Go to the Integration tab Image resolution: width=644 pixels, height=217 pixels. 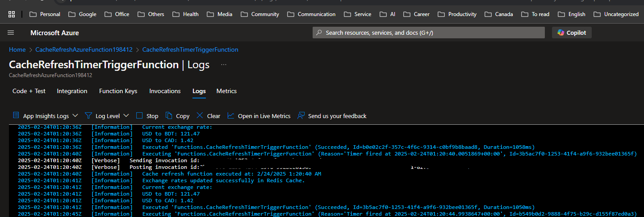[x=72, y=91]
